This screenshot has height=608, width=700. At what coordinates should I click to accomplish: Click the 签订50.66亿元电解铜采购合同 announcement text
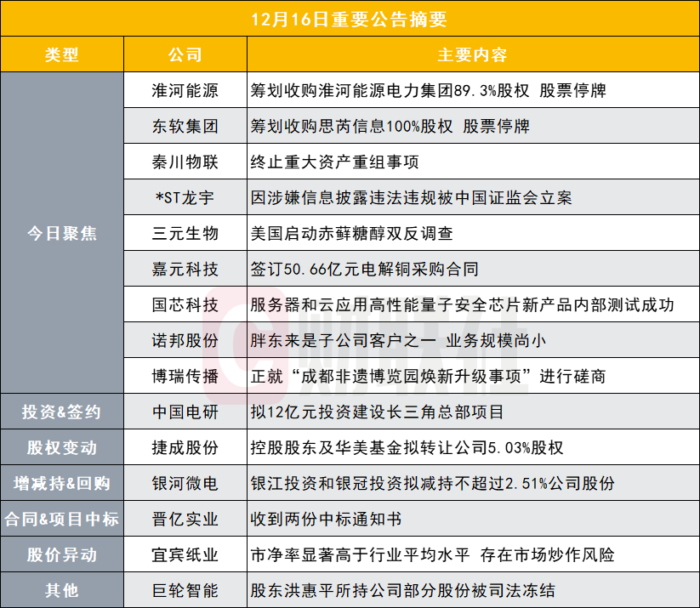tap(365, 270)
